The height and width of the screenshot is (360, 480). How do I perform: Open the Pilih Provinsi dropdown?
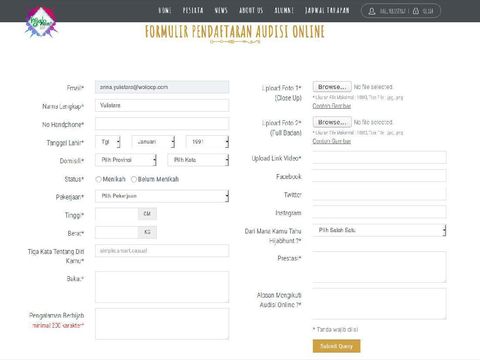(126, 160)
